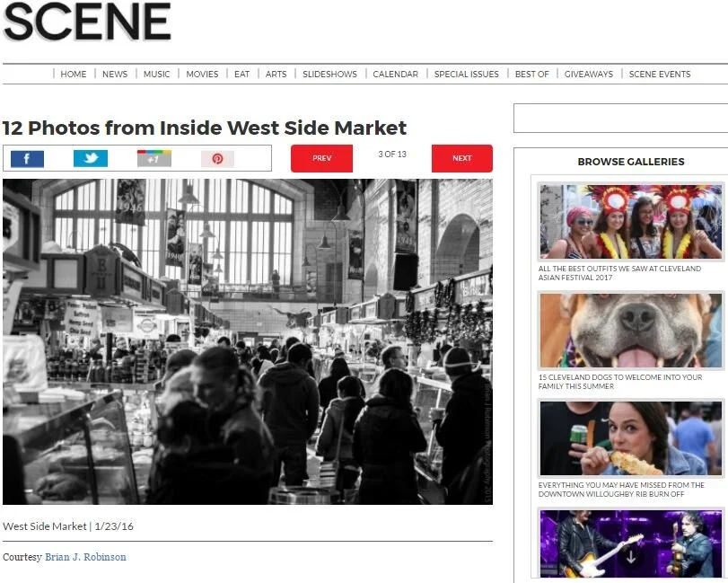The image size is (728, 583).
Task: Go to the SLIDESHOWS page
Action: 329,75
